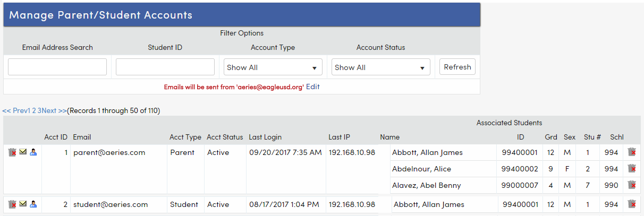The height and width of the screenshot is (216, 644).
Task: Click the Acct Status column header
Action: [x=225, y=137]
